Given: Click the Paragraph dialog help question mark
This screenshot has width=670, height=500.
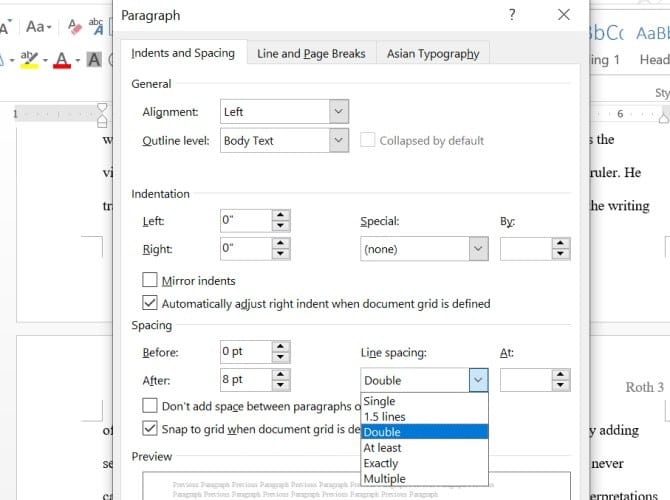Looking at the screenshot, I should click(x=512, y=15).
